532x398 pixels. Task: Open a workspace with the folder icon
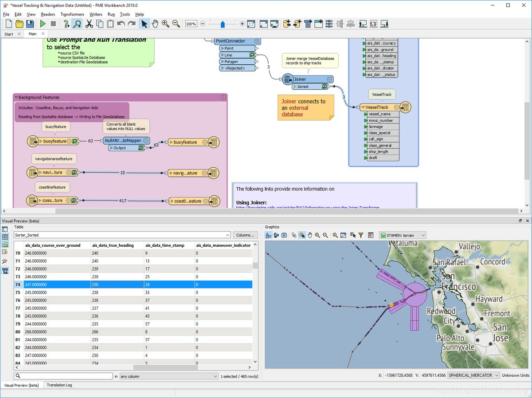pyautogui.click(x=20, y=24)
